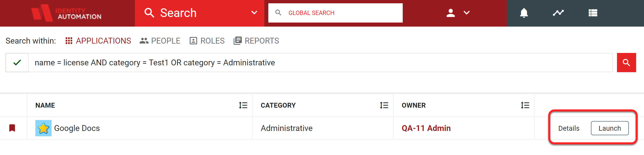Open the activity trend chart icon
Image resolution: width=644 pixels, height=155 pixels.
(x=558, y=13)
